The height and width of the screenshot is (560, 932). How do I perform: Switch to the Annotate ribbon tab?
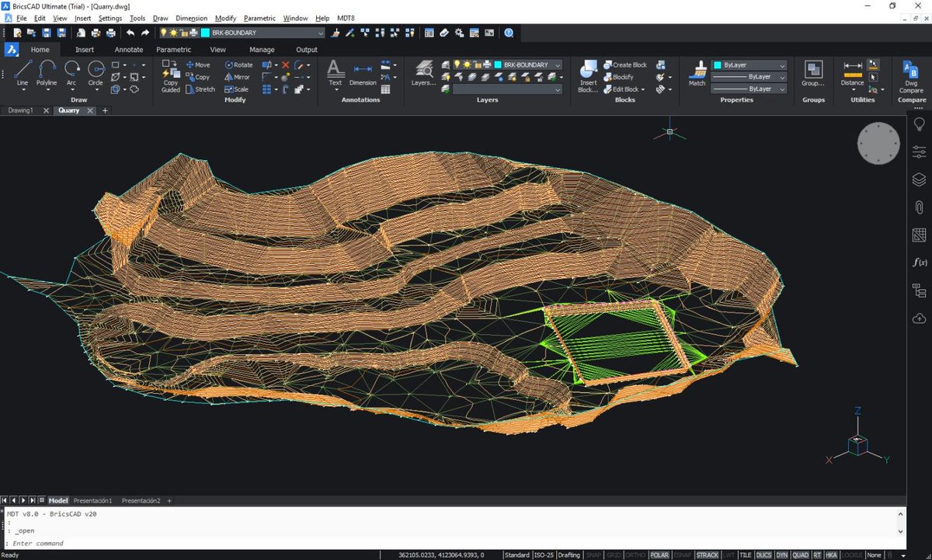(129, 50)
